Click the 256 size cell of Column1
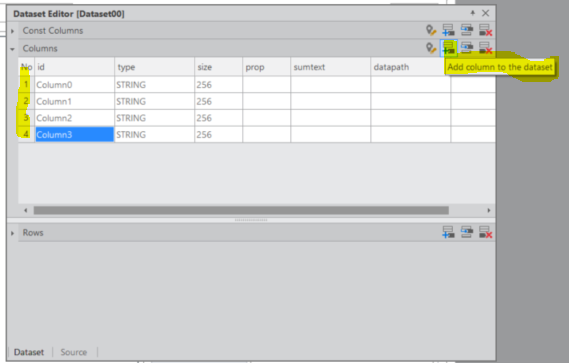Viewport: 569px width, 363px height. 218,101
